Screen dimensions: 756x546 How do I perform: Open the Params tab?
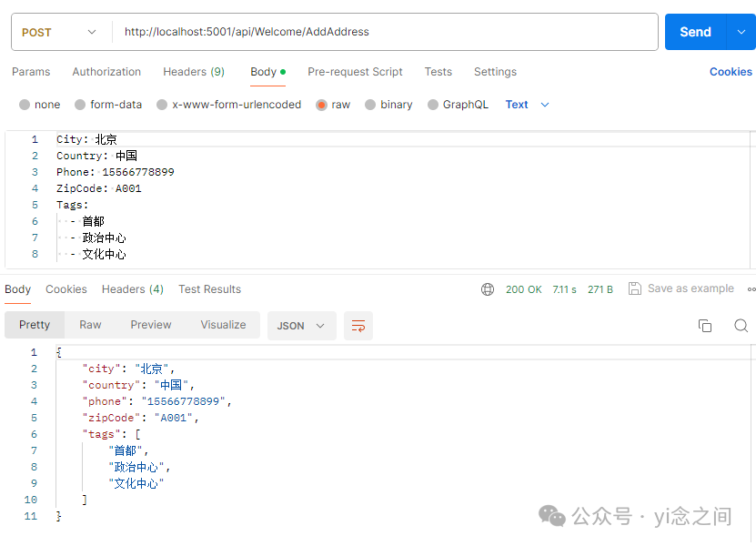click(x=31, y=72)
